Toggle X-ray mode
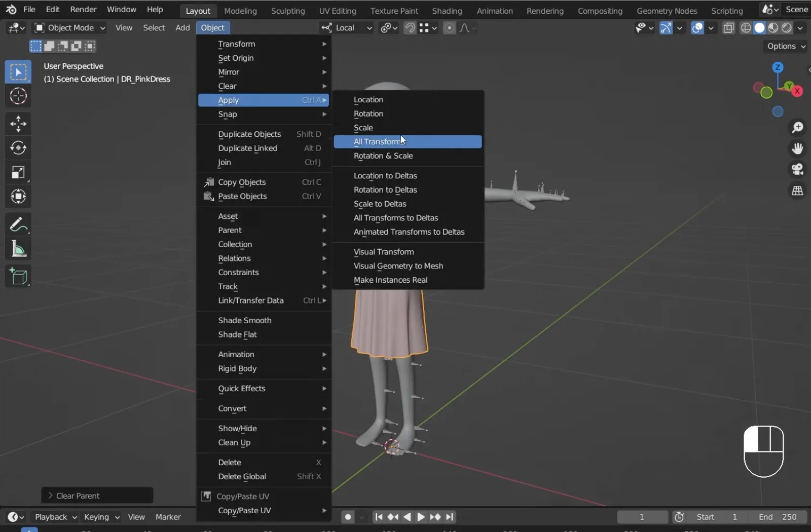Image resolution: width=811 pixels, height=532 pixels. [x=728, y=28]
